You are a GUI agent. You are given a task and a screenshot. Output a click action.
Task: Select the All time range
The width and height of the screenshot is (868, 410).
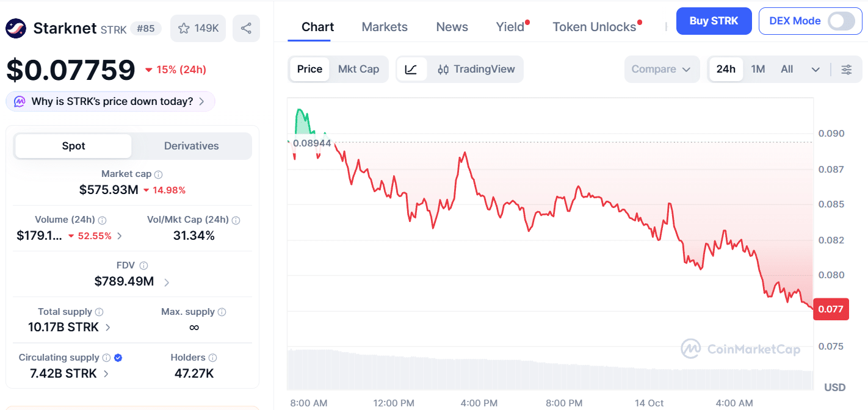787,70
